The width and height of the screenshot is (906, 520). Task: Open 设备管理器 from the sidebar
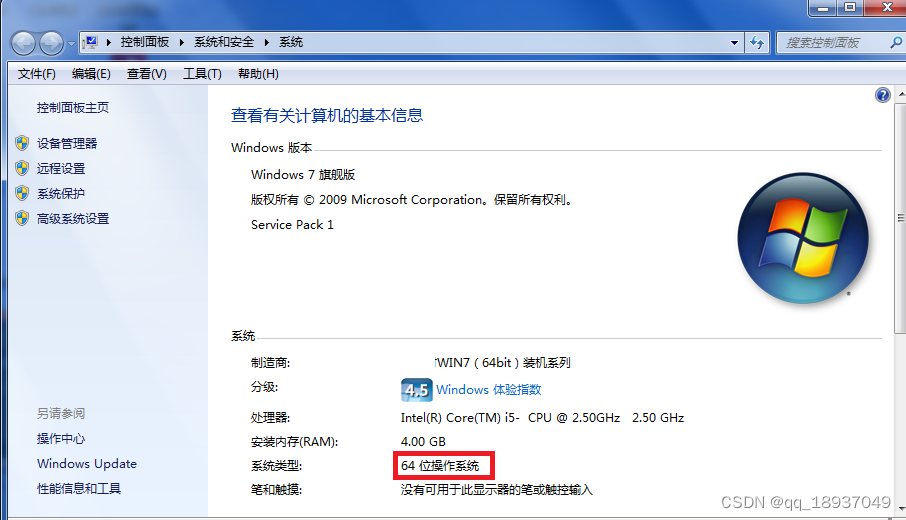(x=67, y=144)
